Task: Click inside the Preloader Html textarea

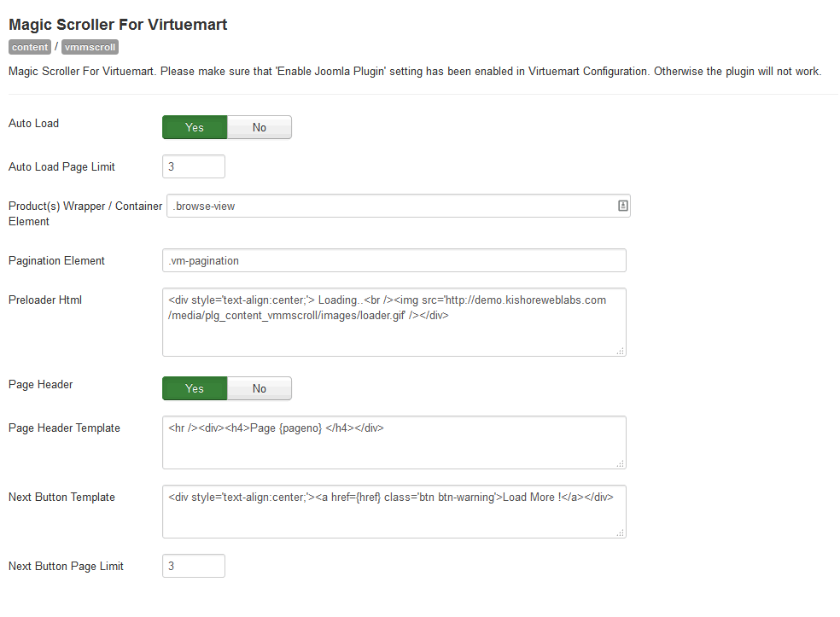Action: (x=394, y=323)
